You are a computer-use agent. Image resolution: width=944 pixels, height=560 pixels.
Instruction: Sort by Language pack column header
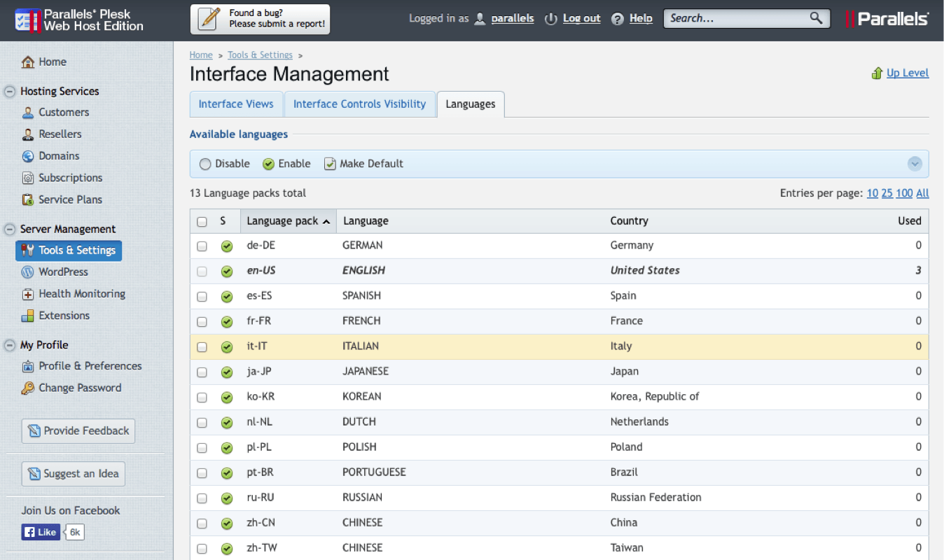(x=288, y=220)
